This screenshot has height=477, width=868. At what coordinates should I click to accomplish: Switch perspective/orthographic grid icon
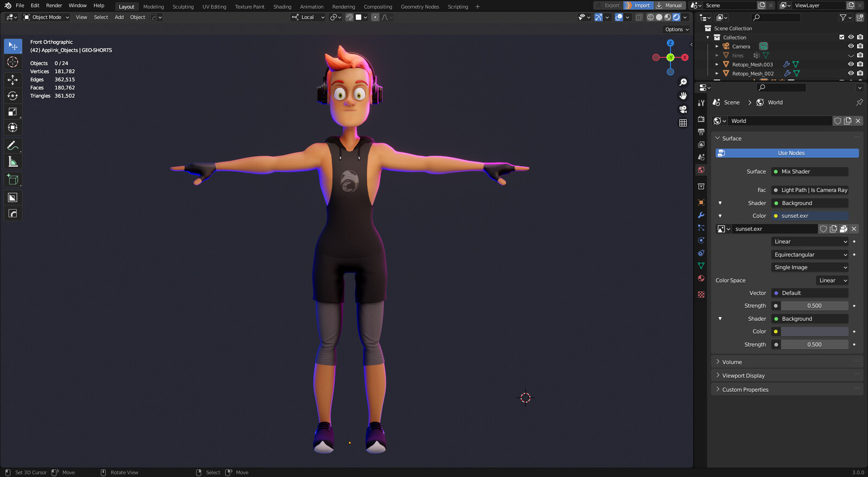(683, 123)
